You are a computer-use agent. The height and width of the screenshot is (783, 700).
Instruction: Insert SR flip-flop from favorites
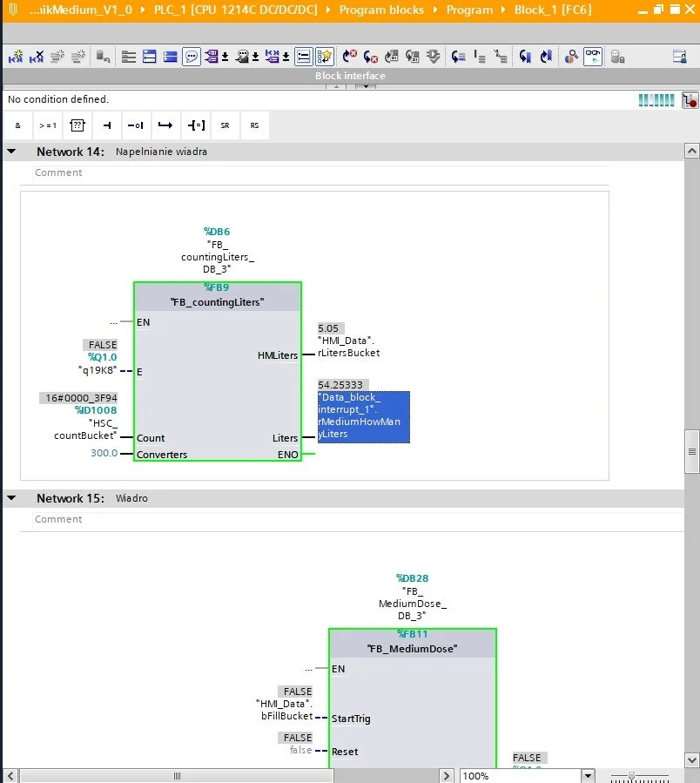[x=225, y=125]
